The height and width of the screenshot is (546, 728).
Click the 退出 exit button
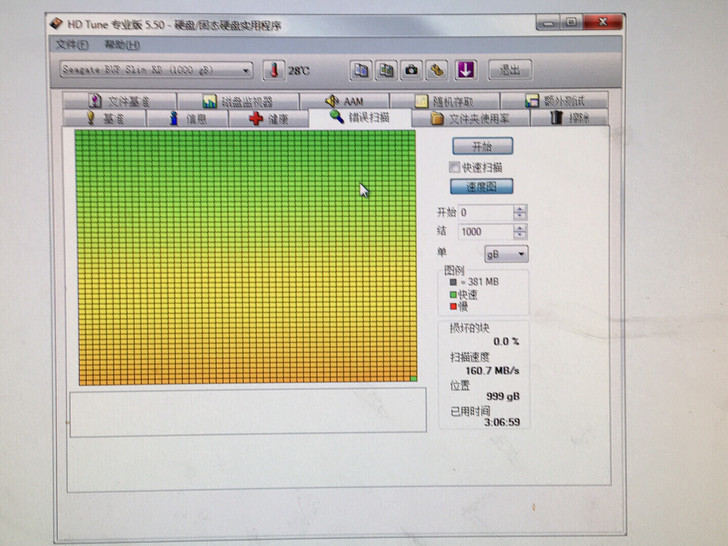(x=510, y=70)
